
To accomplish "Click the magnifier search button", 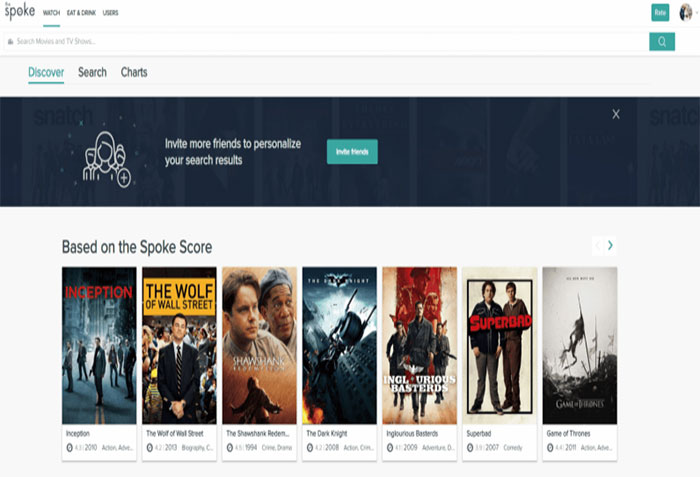I will [662, 42].
